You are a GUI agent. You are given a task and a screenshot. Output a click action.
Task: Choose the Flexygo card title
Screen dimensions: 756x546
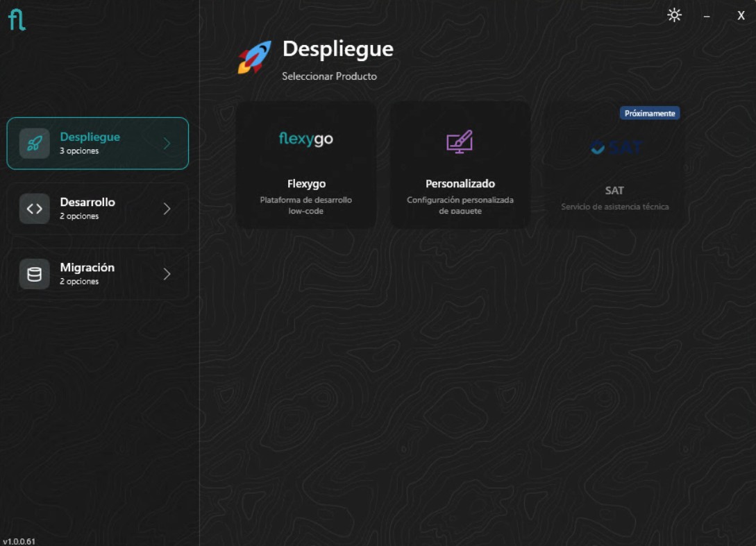pos(306,184)
